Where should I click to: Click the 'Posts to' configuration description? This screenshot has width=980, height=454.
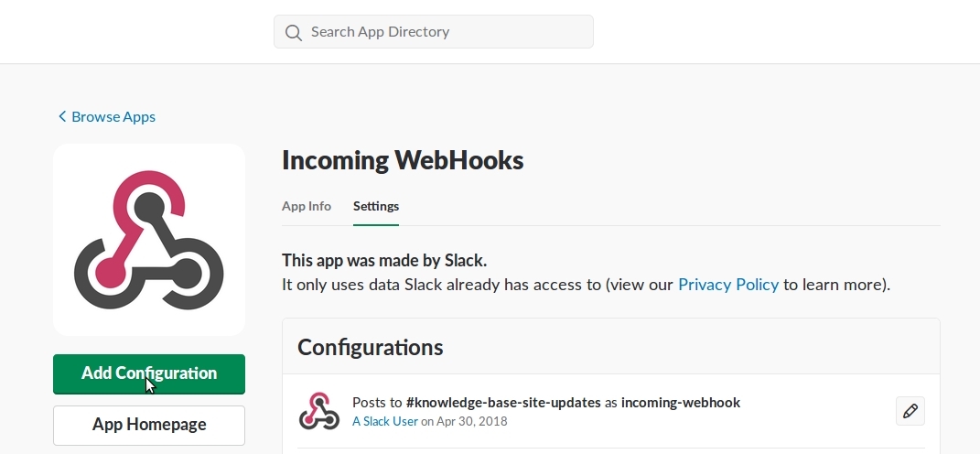pos(545,403)
